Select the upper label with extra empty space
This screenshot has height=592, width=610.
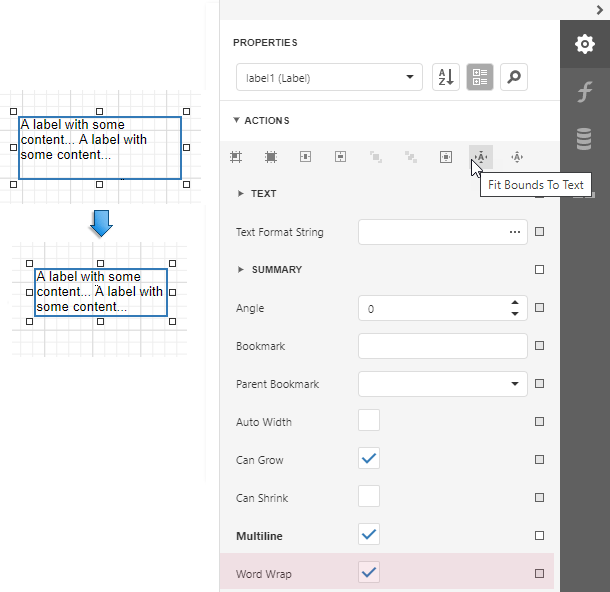[x=100, y=148]
